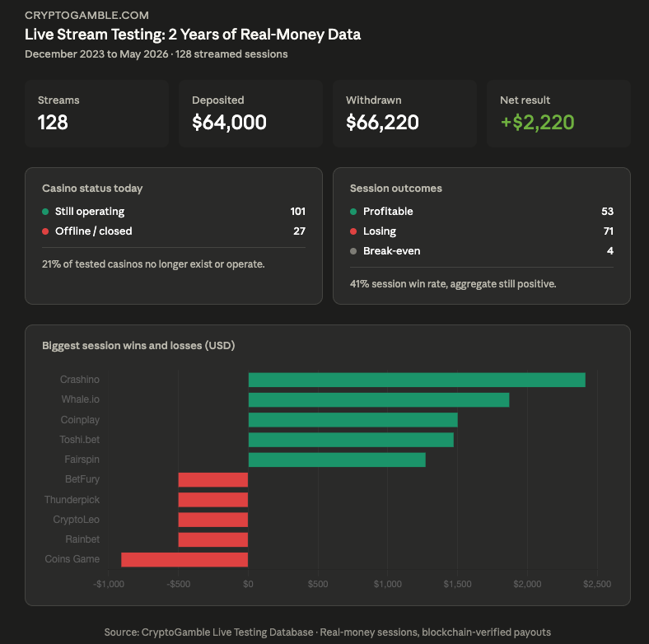
Task: Click the Losing count 71
Action: coord(609,231)
